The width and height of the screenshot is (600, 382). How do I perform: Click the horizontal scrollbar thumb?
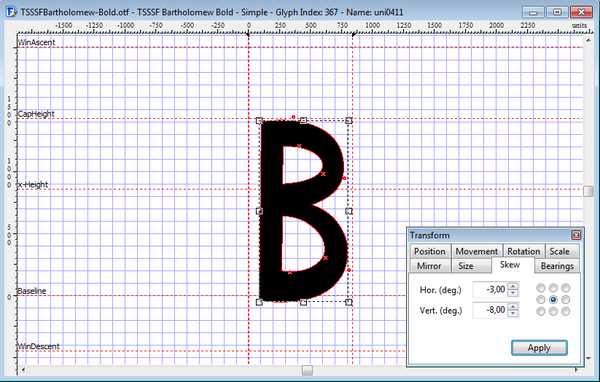[x=307, y=370]
